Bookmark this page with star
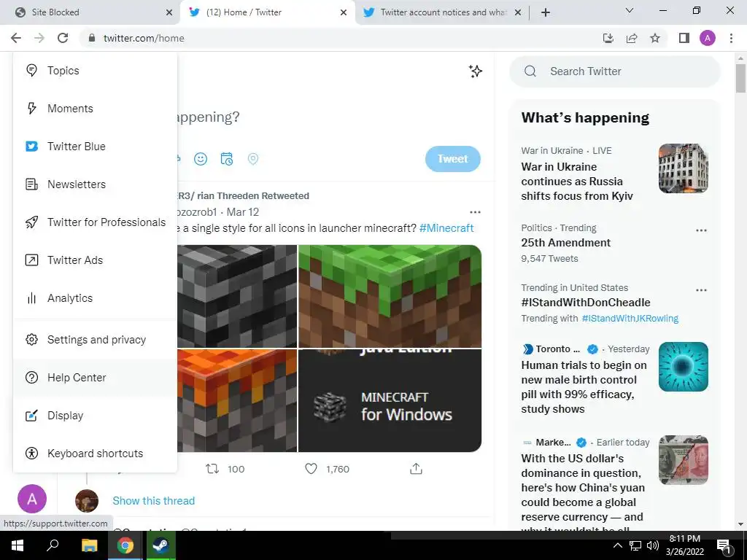 pyautogui.click(x=655, y=38)
